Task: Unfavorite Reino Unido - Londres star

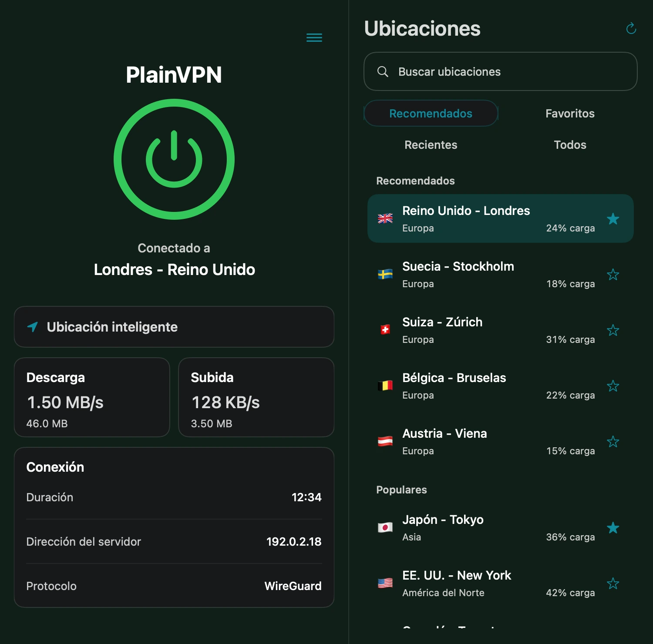Action: (613, 218)
